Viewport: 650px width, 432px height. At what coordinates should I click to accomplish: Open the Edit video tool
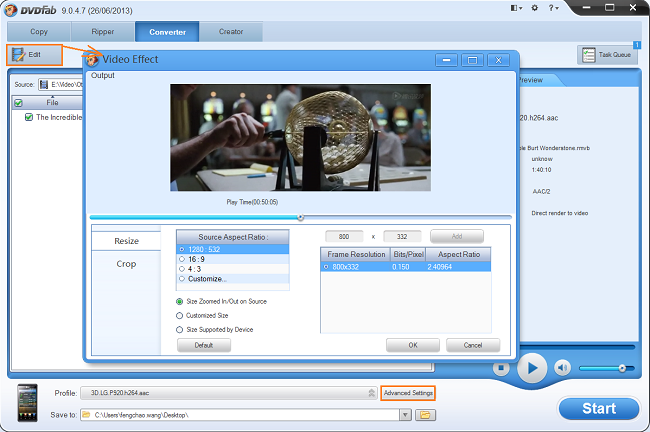pos(34,55)
